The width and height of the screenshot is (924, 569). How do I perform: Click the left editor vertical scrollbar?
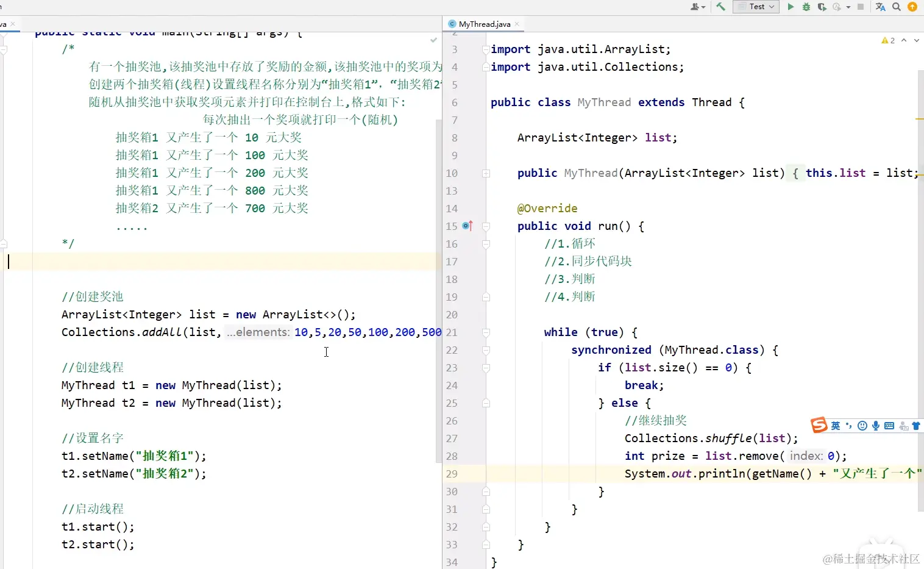[x=438, y=291]
